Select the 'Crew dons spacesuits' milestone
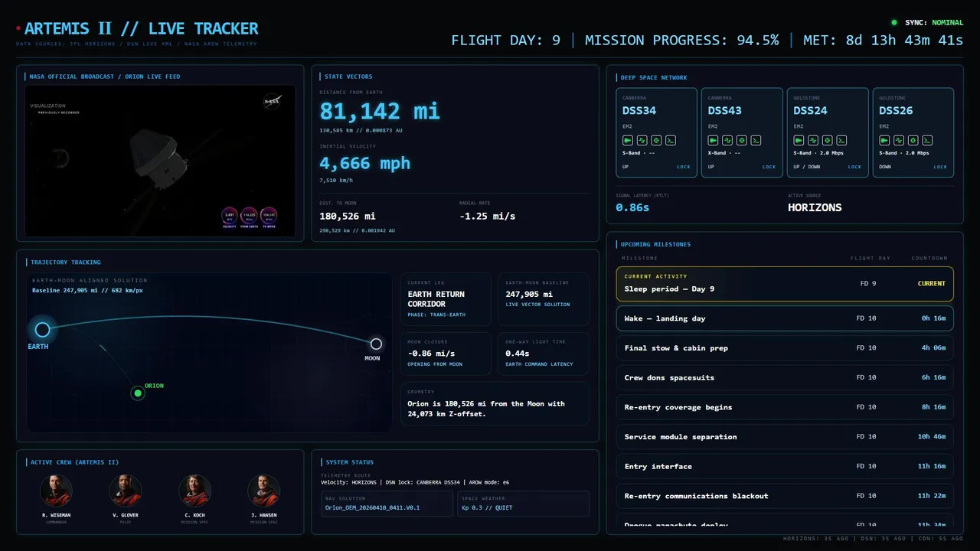Screen dimensions: 980x551 785,377
